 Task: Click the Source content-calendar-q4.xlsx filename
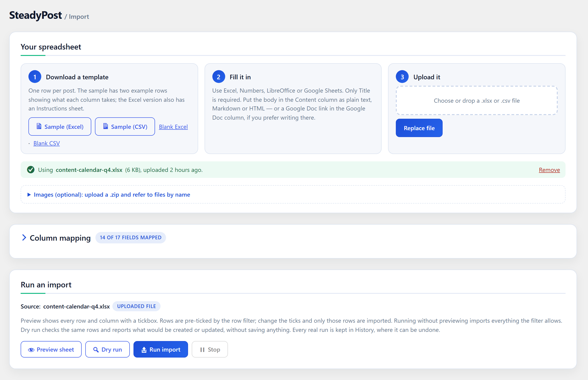tap(76, 306)
